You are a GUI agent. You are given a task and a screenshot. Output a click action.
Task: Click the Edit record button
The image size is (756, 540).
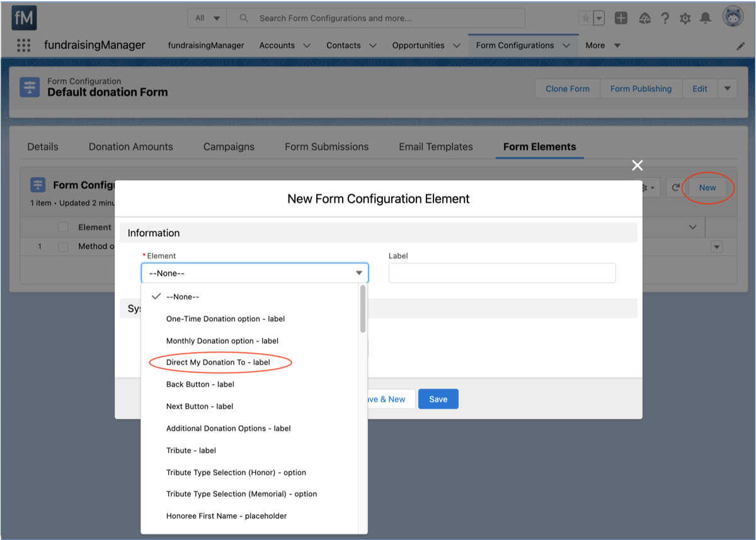point(700,89)
